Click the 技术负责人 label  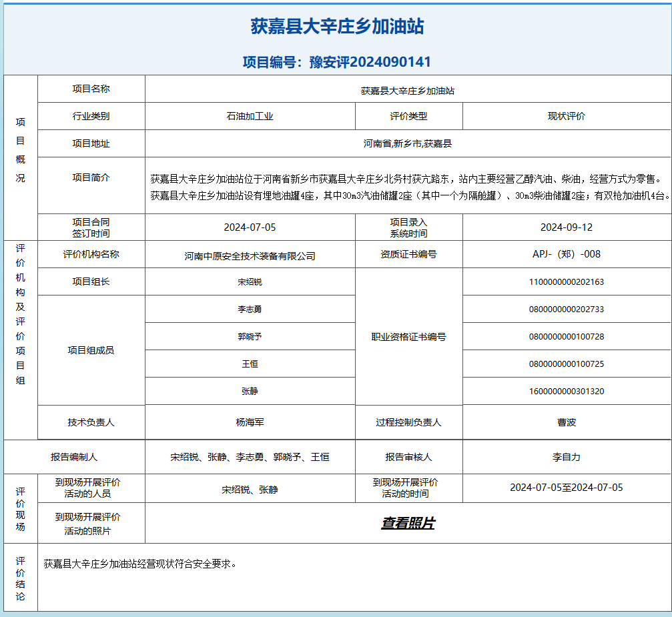91,422
